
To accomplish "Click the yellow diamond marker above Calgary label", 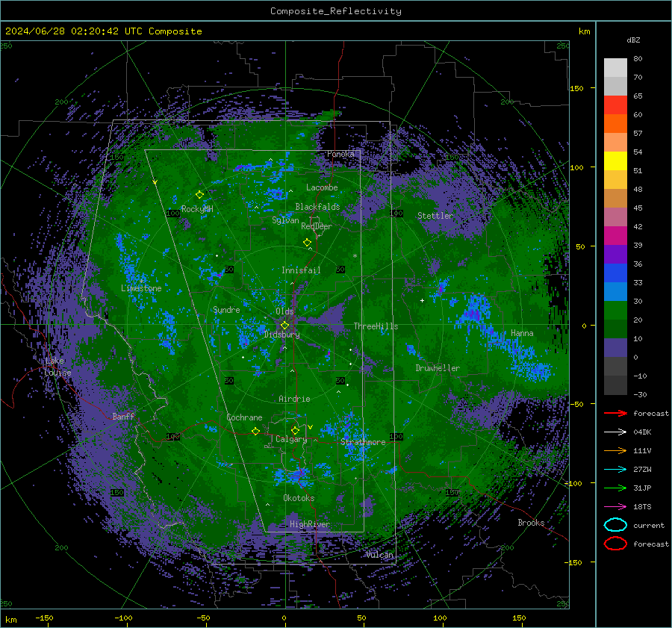I will pyautogui.click(x=295, y=430).
